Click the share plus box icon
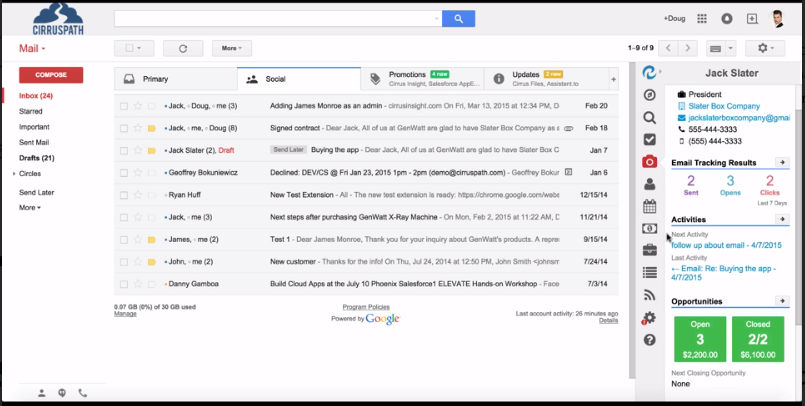Screen dimensions: 805x406 752,18
